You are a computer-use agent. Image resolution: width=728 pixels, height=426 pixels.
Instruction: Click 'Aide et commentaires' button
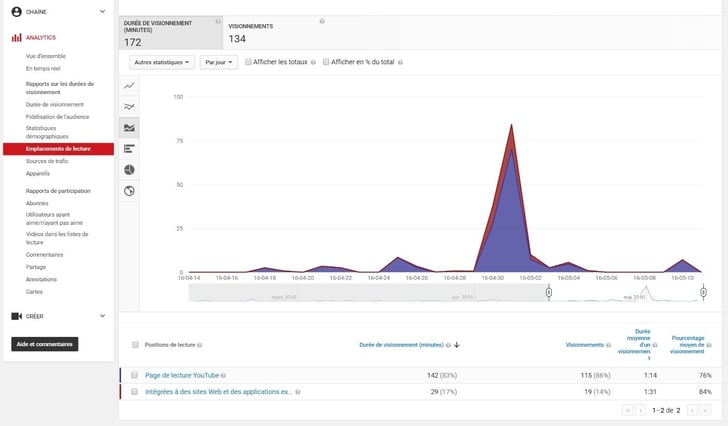coord(44,344)
